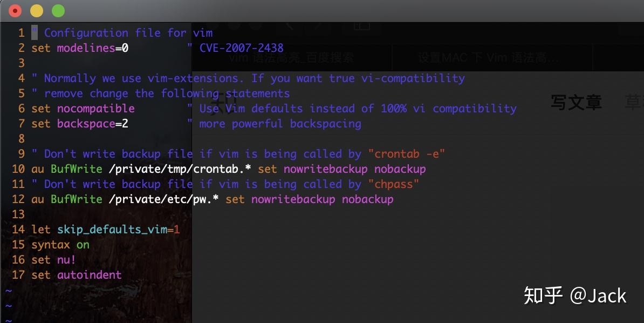Screen dimensions: 644x323
Task: Click "nowritebackup" on line 10
Action: (325, 169)
